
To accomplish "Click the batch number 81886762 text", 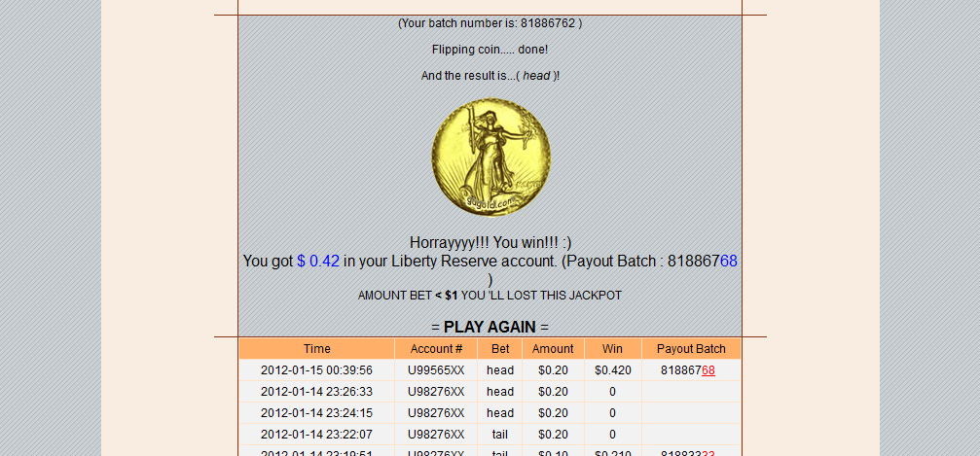I will click(x=548, y=23).
